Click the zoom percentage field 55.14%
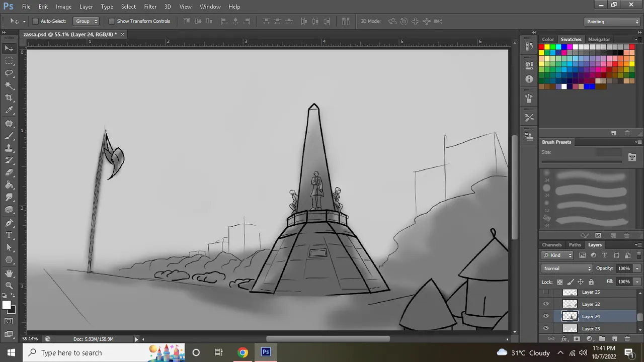 [x=30, y=339]
